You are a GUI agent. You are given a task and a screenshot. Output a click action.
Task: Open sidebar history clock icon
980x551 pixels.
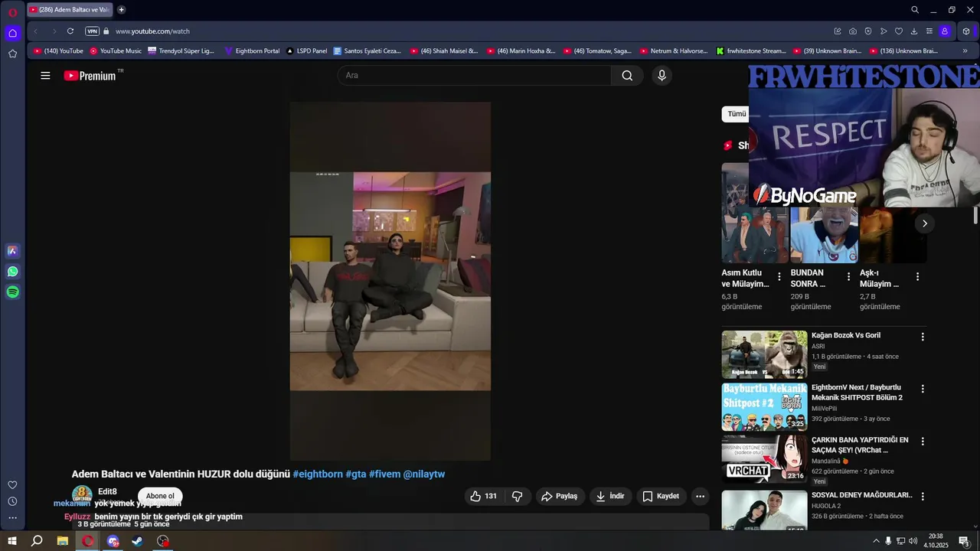pyautogui.click(x=12, y=501)
